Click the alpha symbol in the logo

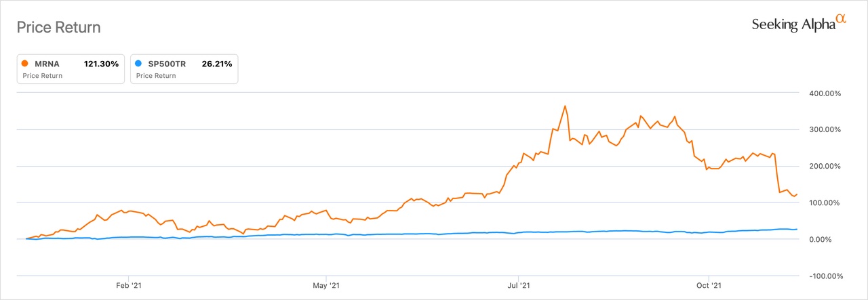841,20
